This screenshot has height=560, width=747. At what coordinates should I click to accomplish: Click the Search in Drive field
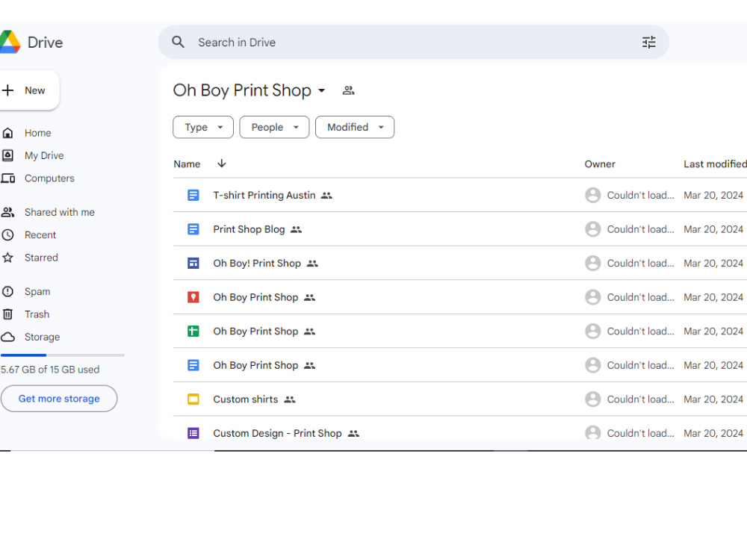[x=299, y=42]
